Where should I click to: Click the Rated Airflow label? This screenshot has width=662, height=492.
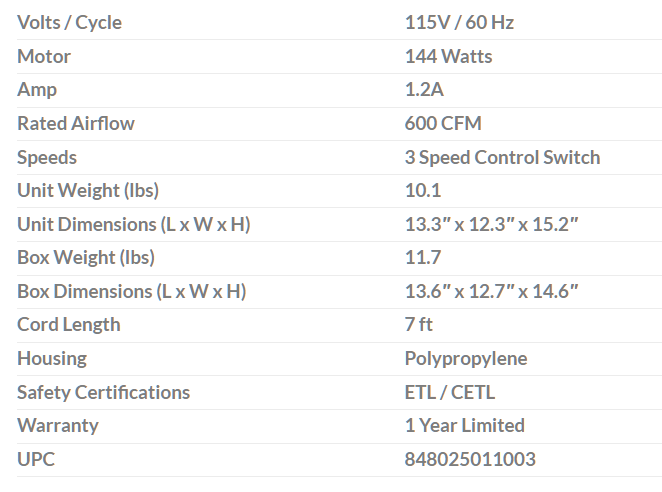75,123
